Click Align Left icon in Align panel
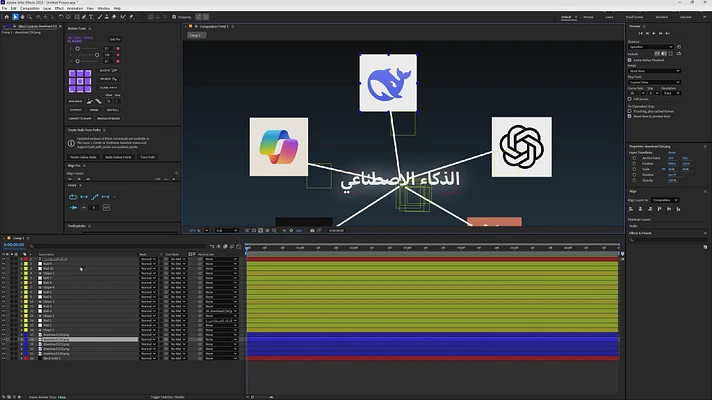 pyautogui.click(x=631, y=209)
